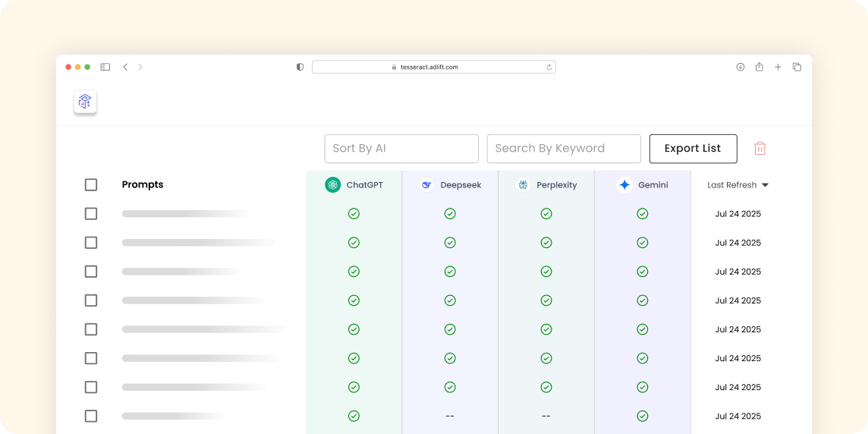Open the browser share icon
Viewport: 868px width, 434px height.
click(x=759, y=67)
